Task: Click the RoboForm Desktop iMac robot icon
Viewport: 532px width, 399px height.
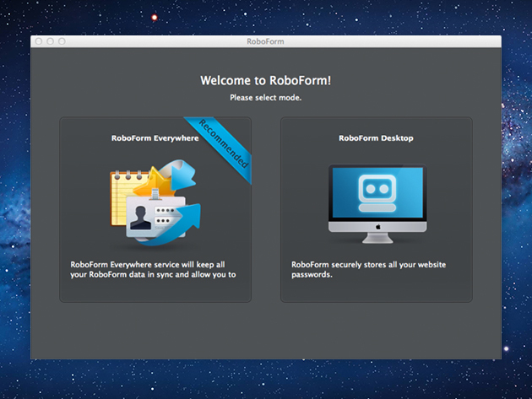Action: 377,203
